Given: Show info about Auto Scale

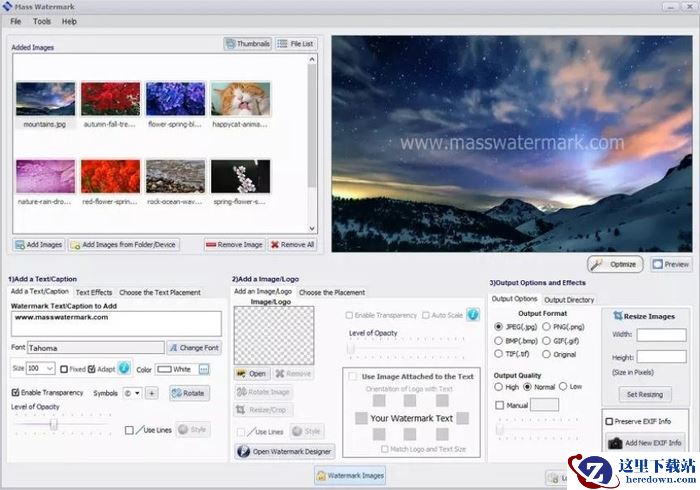Looking at the screenshot, I should tap(473, 315).
